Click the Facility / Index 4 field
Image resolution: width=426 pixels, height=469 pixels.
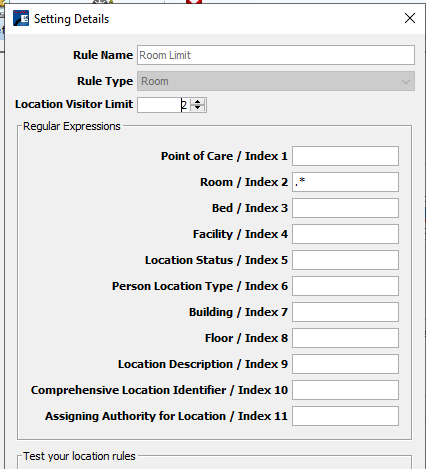point(345,234)
